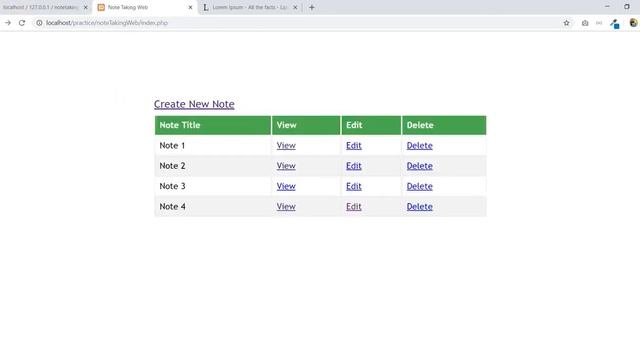Close the Note Taking Web tab
Viewport: 640px width, 360px height.
pyautogui.click(x=190, y=7)
